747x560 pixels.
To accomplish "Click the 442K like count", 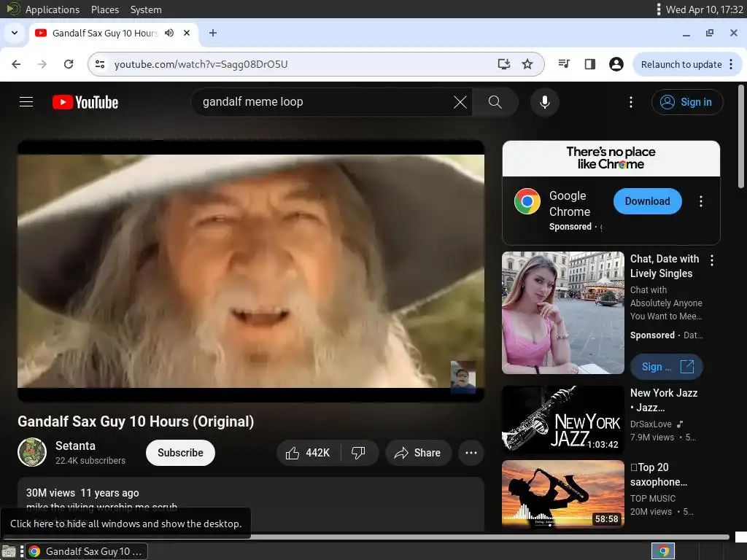I will tap(318, 453).
